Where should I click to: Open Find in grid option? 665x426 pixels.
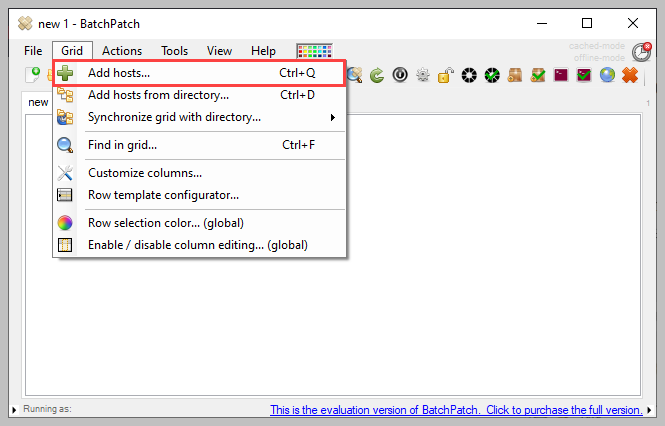199,145
